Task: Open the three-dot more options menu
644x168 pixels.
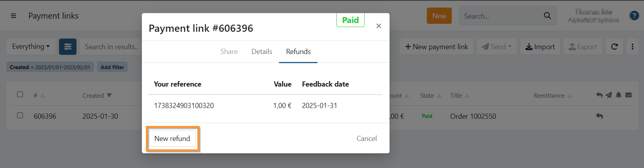Action: 633,47
